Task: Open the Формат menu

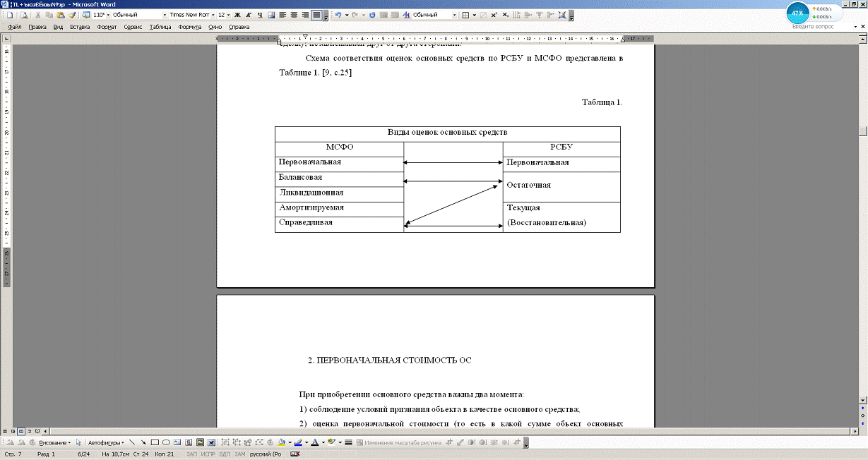Action: pyautogui.click(x=107, y=27)
